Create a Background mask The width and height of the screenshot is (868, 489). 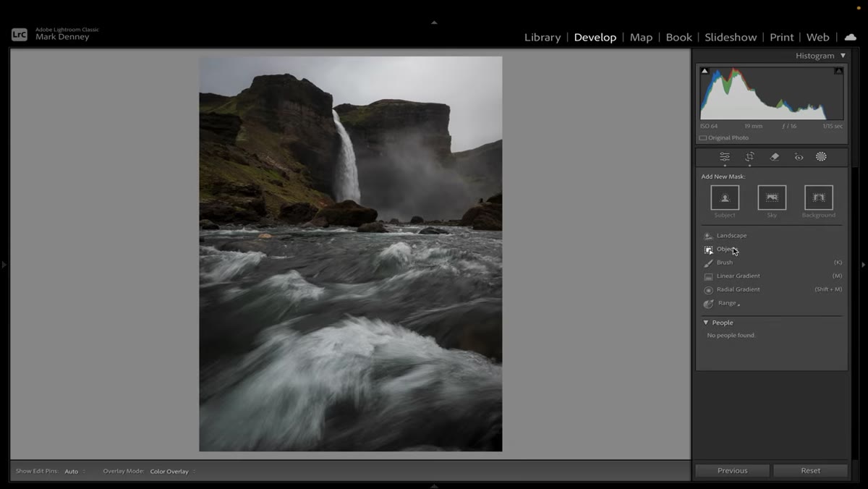[819, 197]
